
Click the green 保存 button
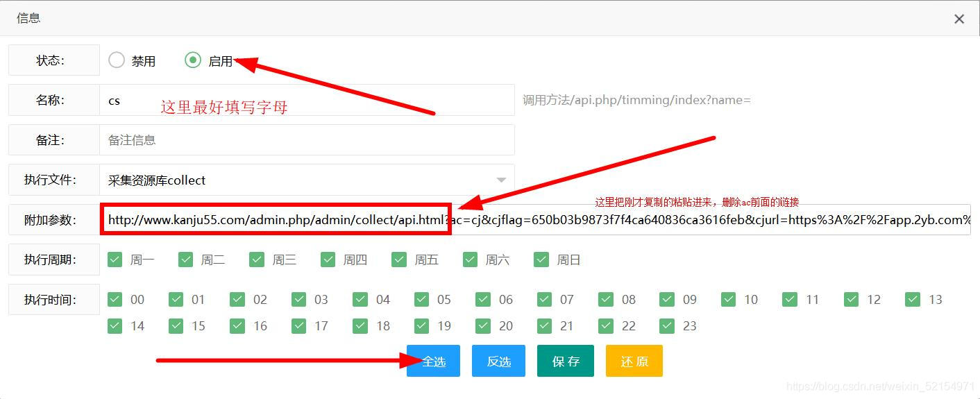pos(566,361)
